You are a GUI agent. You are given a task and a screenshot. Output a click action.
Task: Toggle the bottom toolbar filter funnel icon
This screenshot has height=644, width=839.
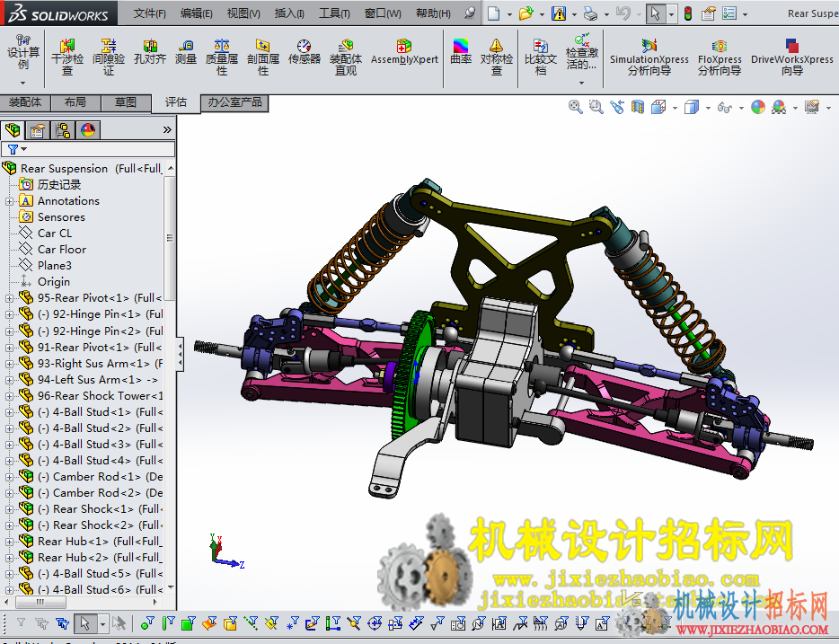(x=21, y=622)
